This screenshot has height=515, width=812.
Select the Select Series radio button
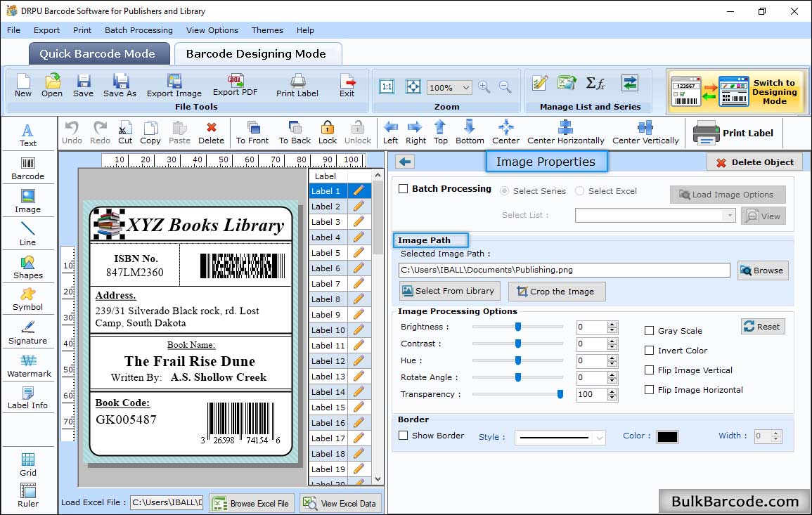[504, 191]
